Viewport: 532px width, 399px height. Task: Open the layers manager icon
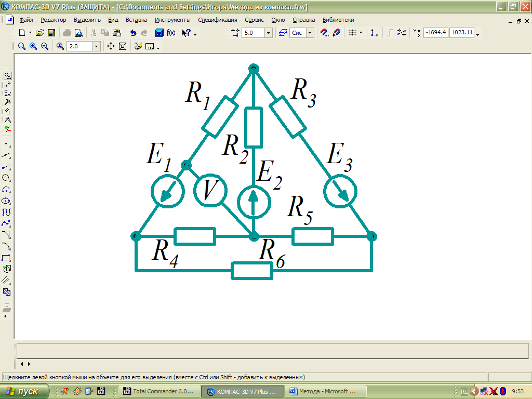(283, 33)
